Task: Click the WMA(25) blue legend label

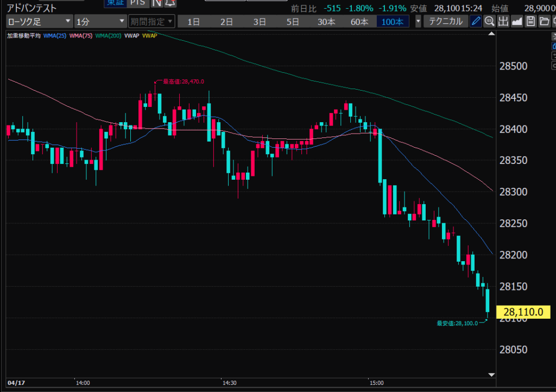Action: [x=55, y=36]
